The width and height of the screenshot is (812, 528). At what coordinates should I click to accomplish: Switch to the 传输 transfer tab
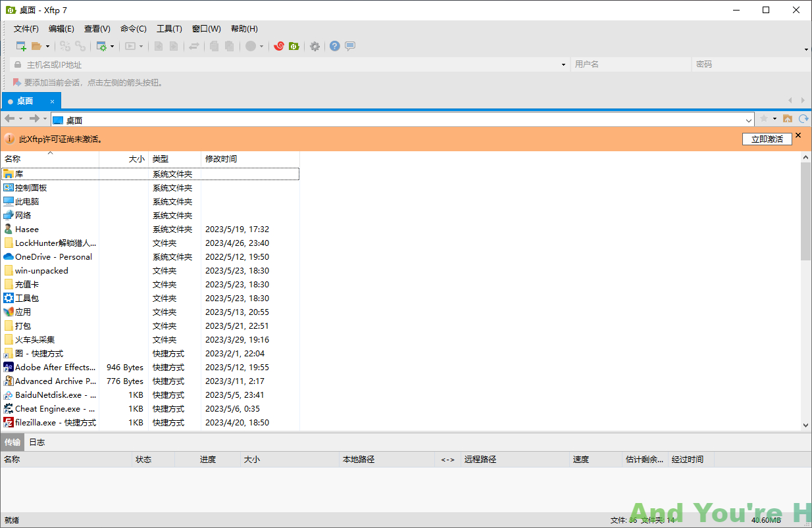13,443
